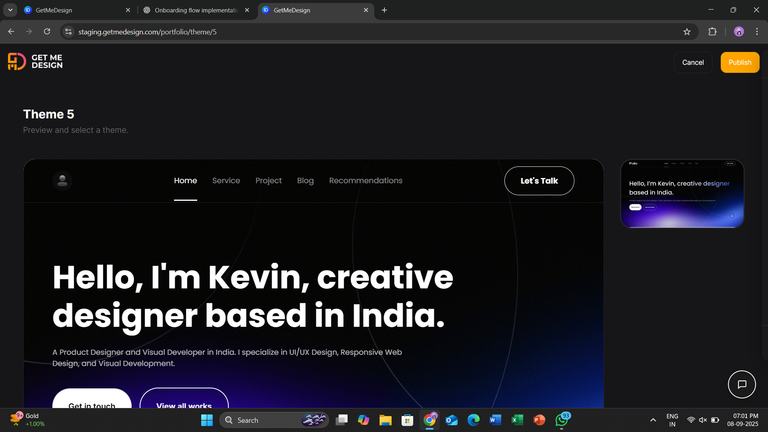Select Blog in the preview navigation
Screen dimensions: 768x432
pos(305,181)
